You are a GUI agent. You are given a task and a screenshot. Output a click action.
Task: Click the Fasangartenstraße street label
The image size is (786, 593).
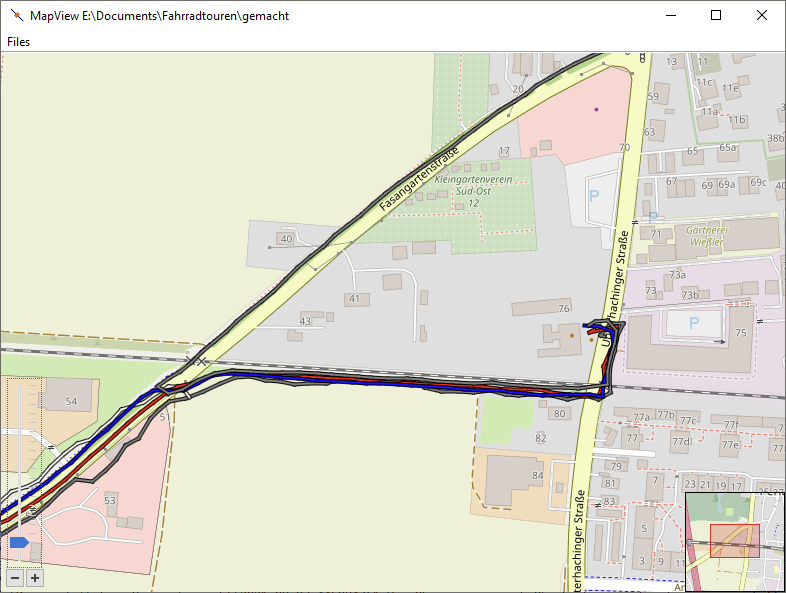pyautogui.click(x=418, y=178)
